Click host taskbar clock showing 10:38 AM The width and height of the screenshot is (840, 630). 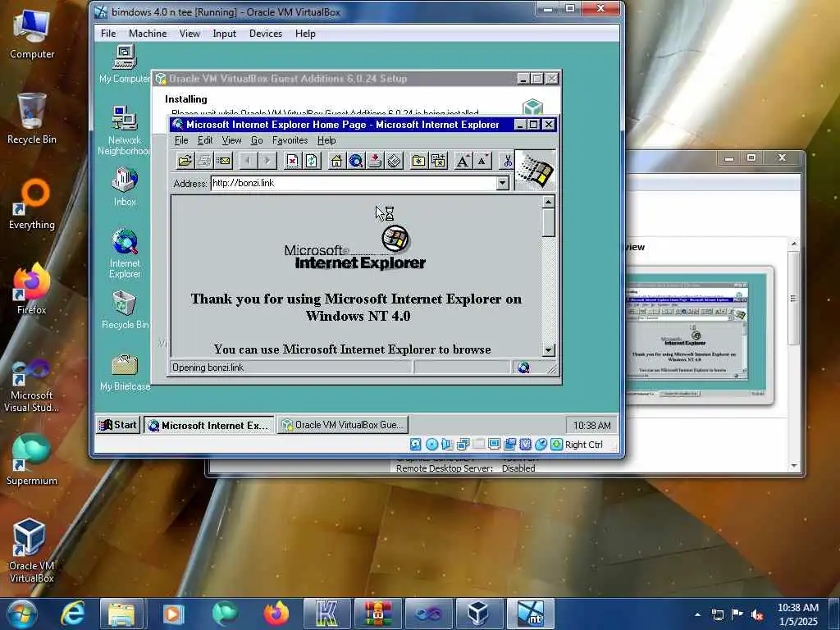coord(797,614)
